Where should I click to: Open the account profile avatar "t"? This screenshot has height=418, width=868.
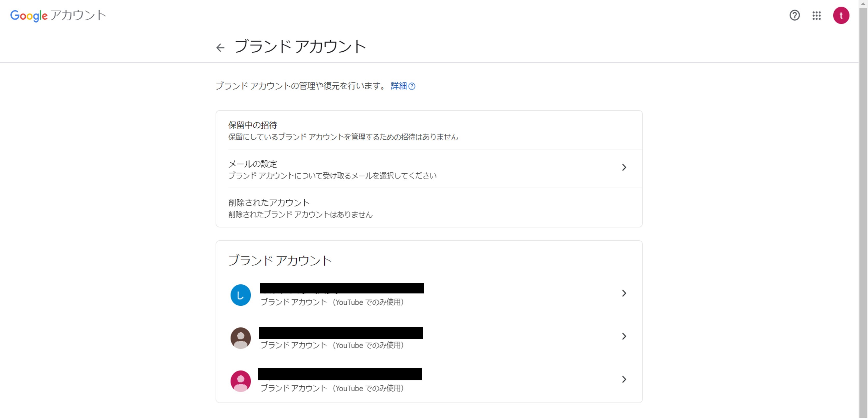tap(841, 15)
